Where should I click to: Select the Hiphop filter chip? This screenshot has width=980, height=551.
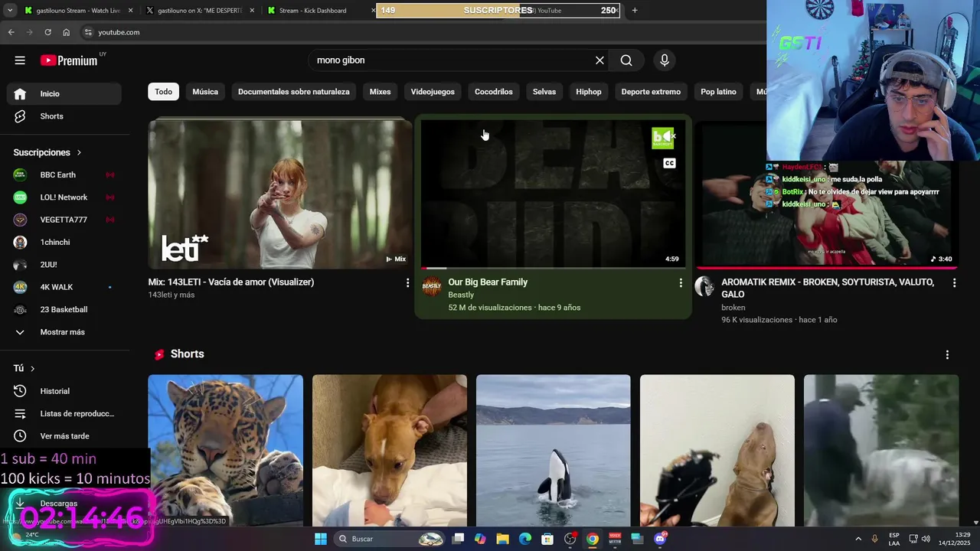pos(589,92)
